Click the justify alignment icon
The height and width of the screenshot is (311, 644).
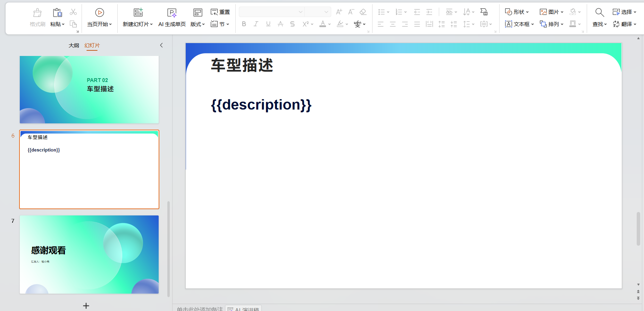click(x=417, y=24)
